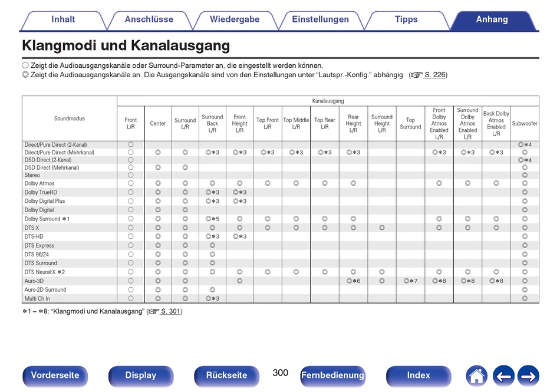Select Surround Dolby Atmos Enabled header
The image size is (560, 392).
point(467,124)
